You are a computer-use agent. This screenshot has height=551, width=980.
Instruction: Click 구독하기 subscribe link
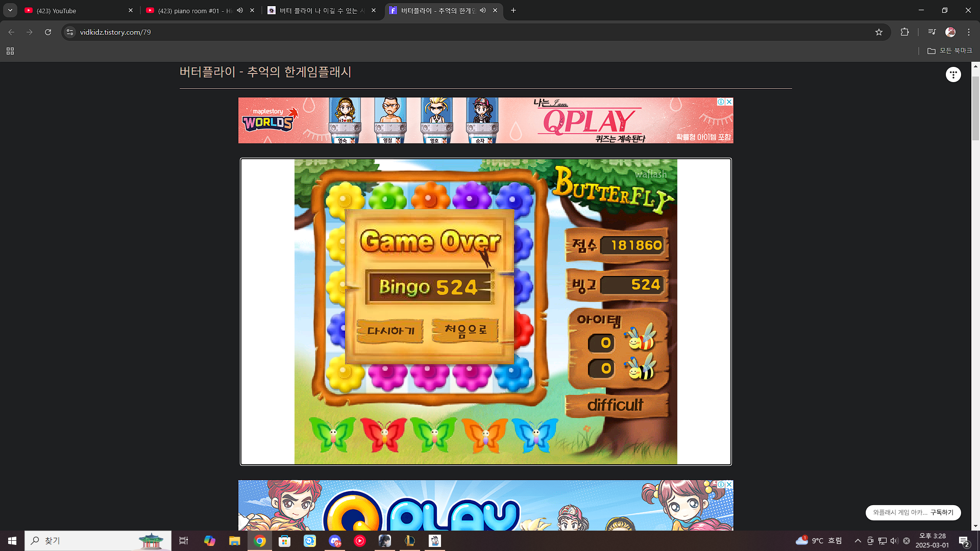coord(941,512)
